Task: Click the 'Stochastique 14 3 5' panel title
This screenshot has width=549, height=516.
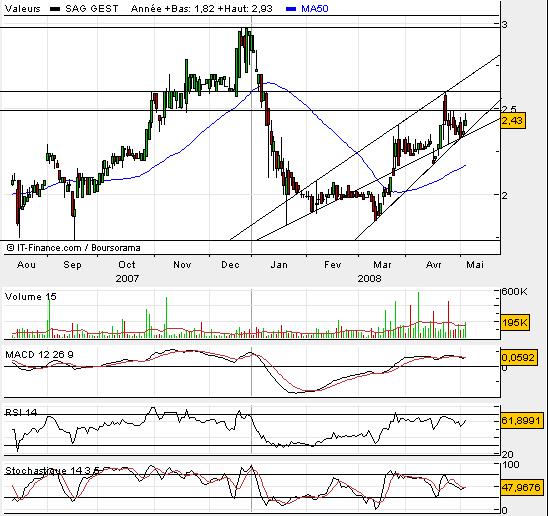Action: point(53,470)
